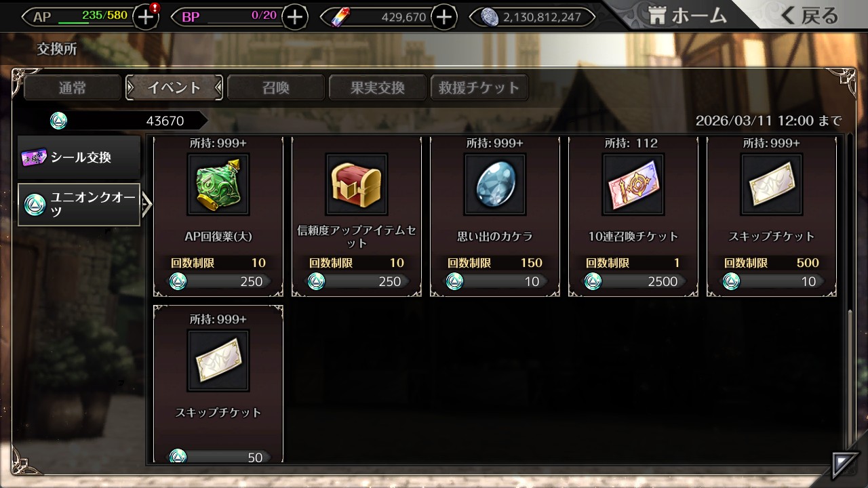Select the イベント tab

tap(174, 87)
